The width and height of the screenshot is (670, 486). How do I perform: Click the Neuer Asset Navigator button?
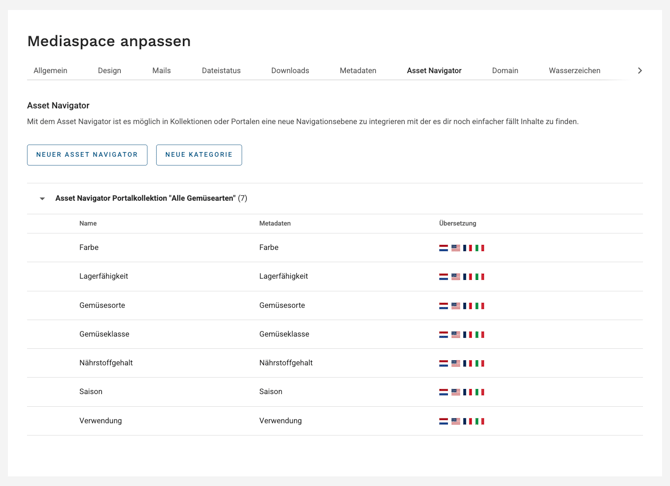pos(87,155)
